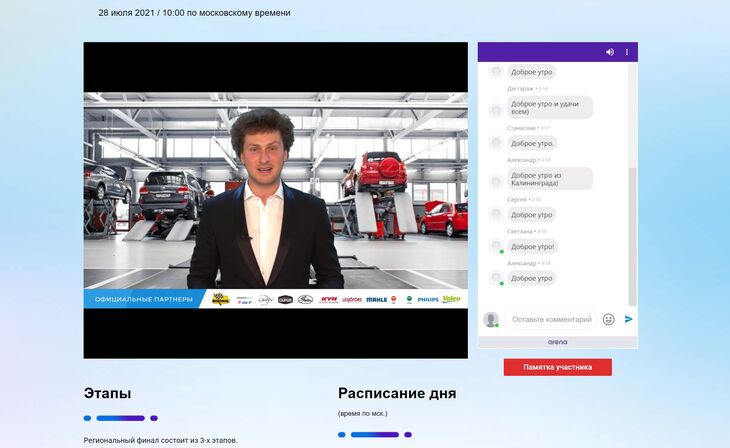The width and height of the screenshot is (730, 448).
Task: Click the "Этапы" heading
Action: click(x=108, y=393)
